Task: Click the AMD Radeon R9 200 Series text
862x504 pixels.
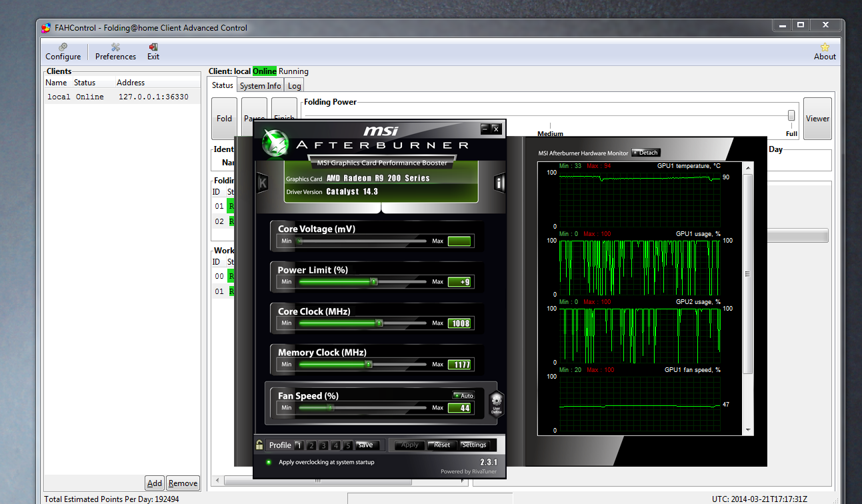Action: click(x=378, y=179)
